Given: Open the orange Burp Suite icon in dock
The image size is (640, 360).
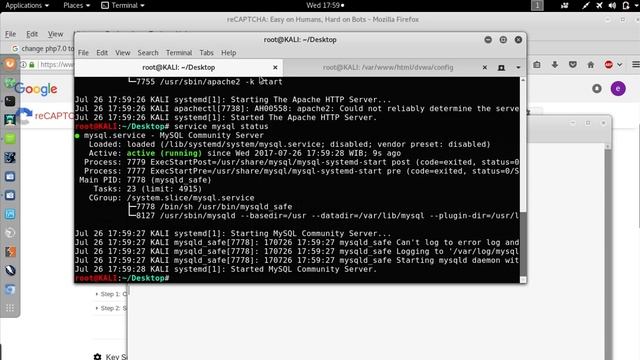Looking at the screenshot, I should 10,251.
